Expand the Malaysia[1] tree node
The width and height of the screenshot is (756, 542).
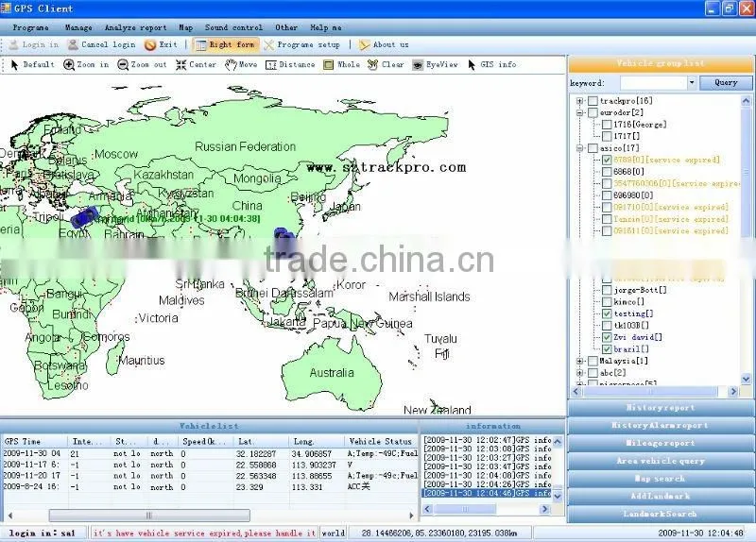580,361
